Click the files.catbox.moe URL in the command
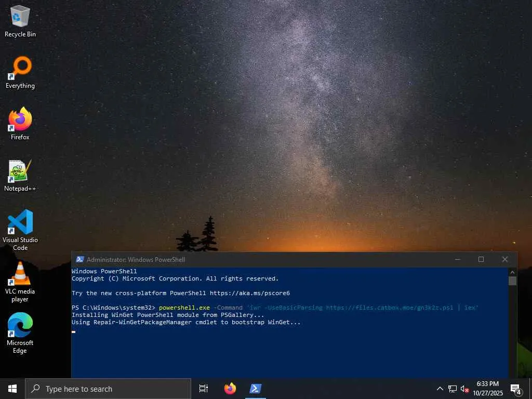Image resolution: width=532 pixels, height=399 pixels. point(390,308)
